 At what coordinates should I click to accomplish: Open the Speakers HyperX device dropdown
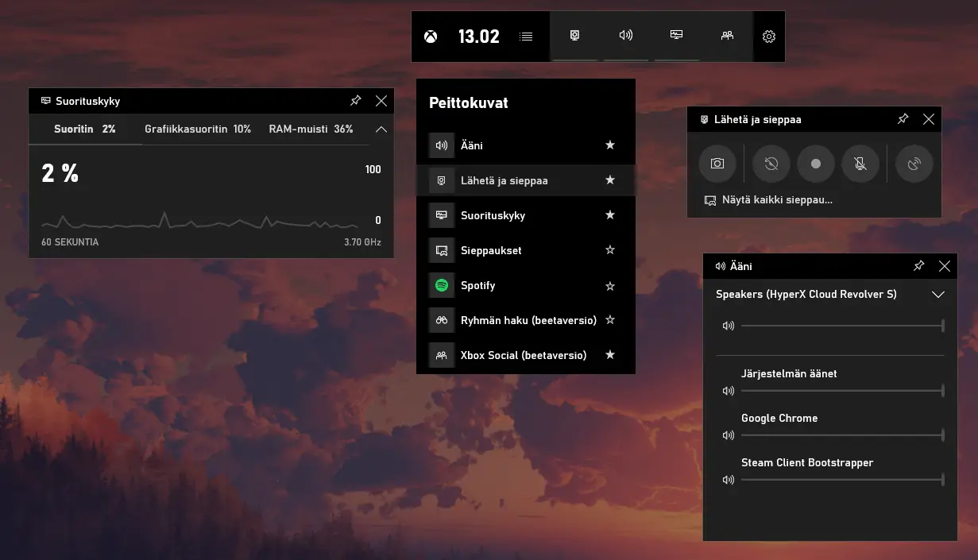(x=938, y=294)
